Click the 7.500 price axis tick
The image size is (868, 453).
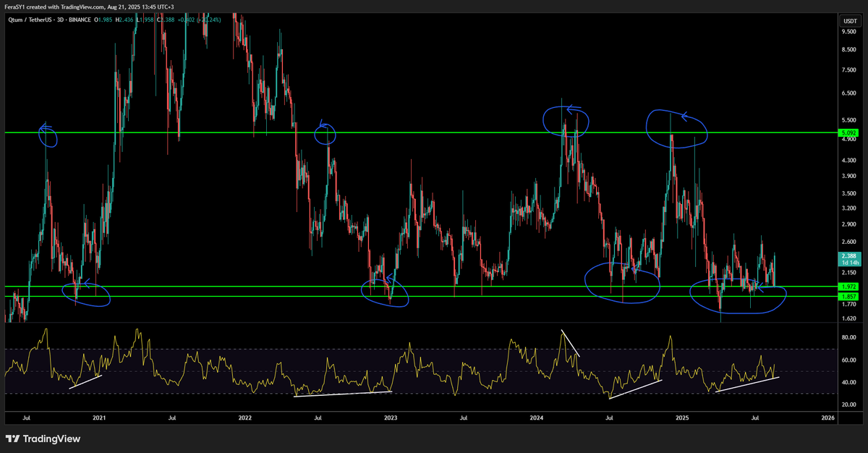848,70
